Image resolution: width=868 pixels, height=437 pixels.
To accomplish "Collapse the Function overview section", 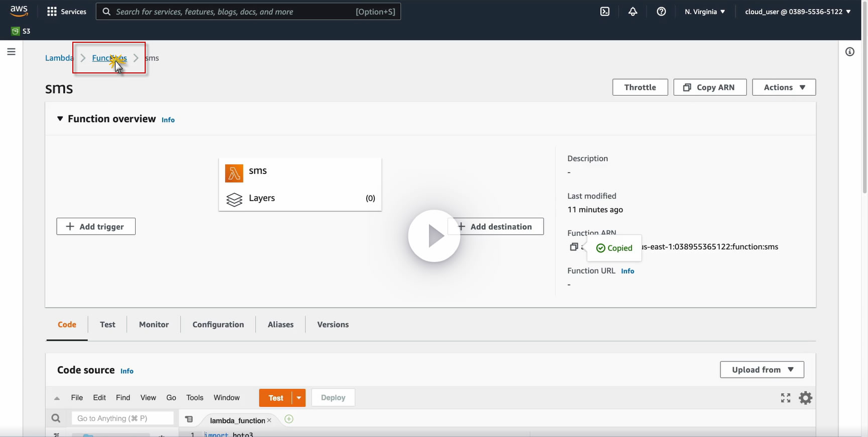I will click(x=60, y=119).
